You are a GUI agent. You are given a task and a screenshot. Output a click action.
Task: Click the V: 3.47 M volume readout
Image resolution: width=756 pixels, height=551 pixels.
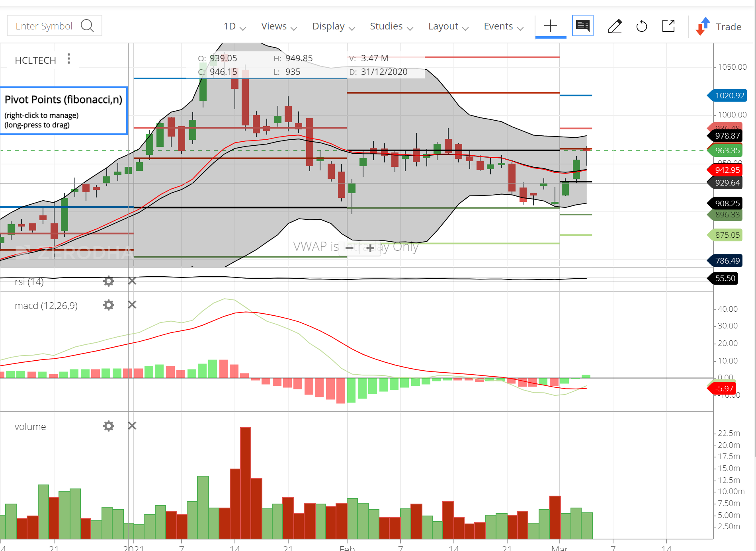pos(369,59)
